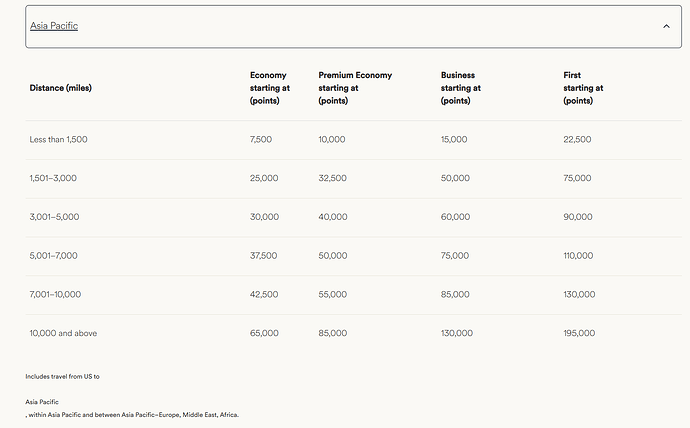Click the 195,000 first class value
The width and height of the screenshot is (690, 428).
[x=579, y=333]
